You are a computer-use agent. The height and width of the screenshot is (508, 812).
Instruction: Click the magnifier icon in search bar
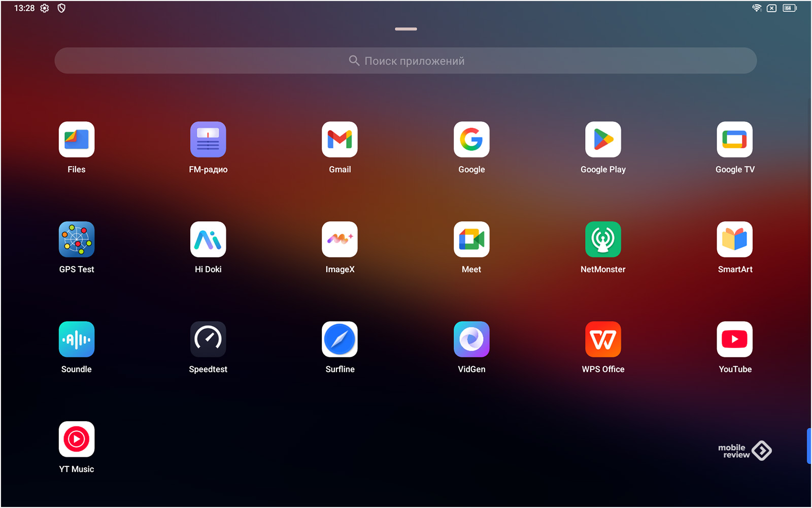tap(354, 61)
